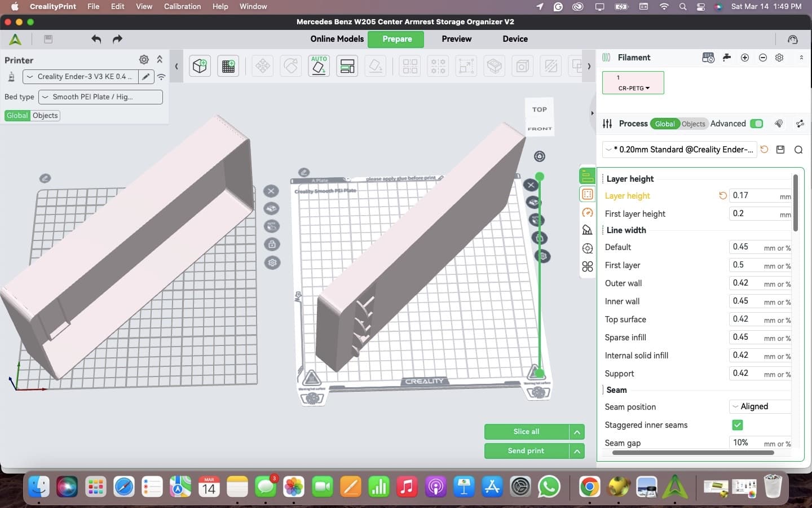Click the Slice all button
812x508 pixels.
tap(527, 432)
